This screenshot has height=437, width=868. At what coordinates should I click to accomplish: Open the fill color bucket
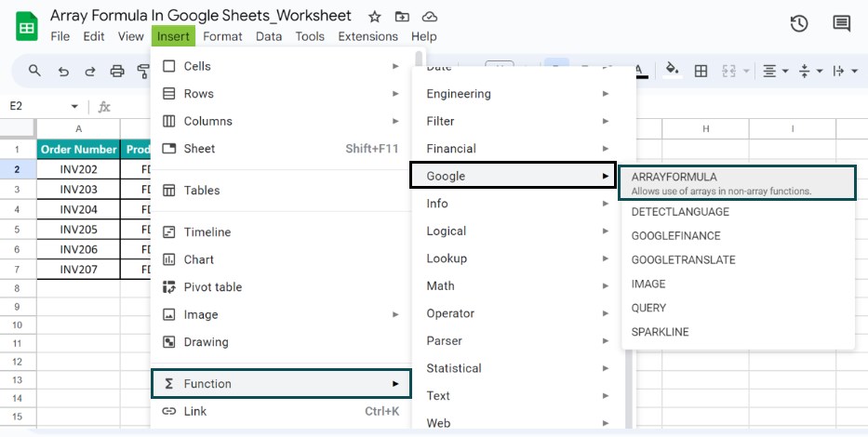coord(673,71)
